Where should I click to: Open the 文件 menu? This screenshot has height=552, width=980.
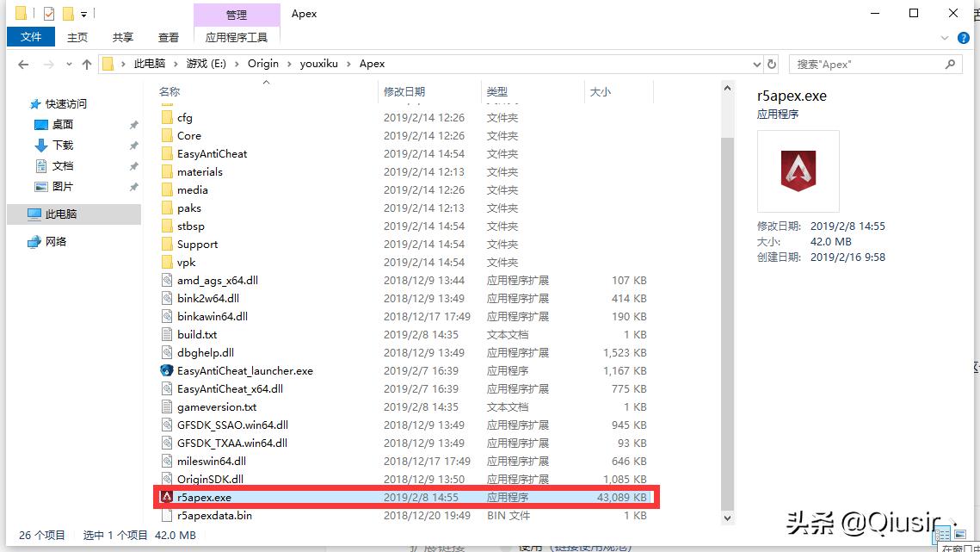30,37
